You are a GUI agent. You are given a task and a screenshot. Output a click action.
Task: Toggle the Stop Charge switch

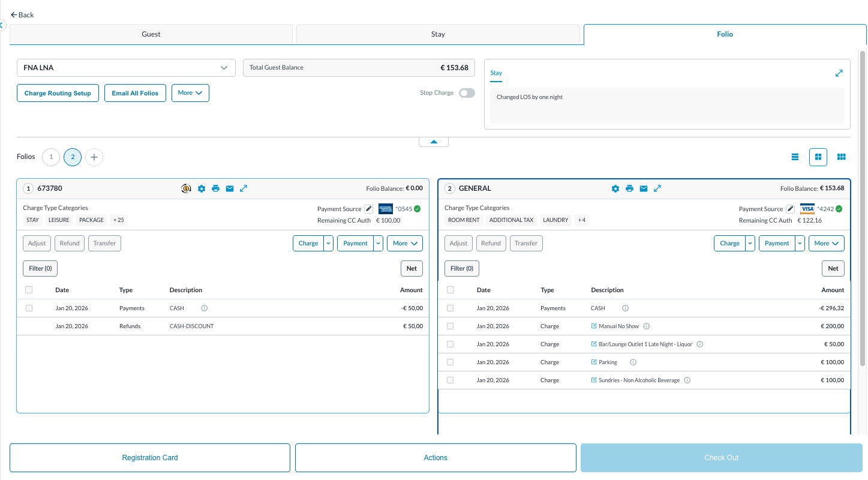tap(467, 93)
